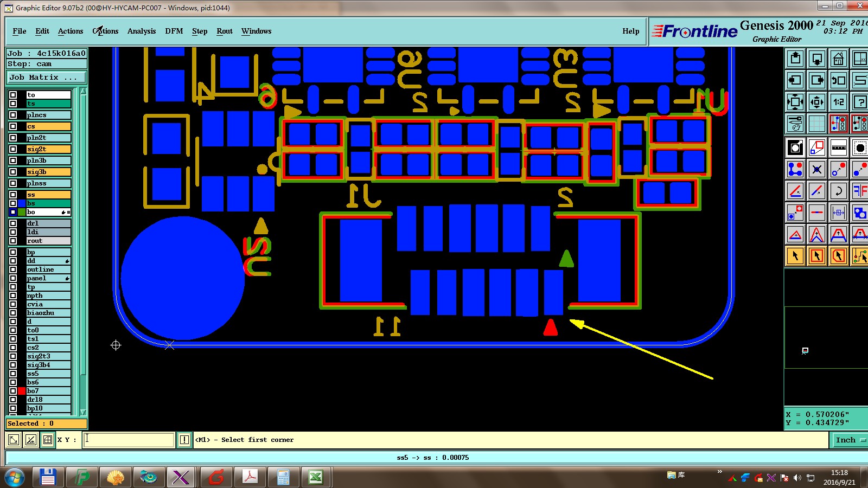Select the diagonal red-blue line edit icon
Image resolution: width=868 pixels, height=488 pixels.
(x=817, y=191)
